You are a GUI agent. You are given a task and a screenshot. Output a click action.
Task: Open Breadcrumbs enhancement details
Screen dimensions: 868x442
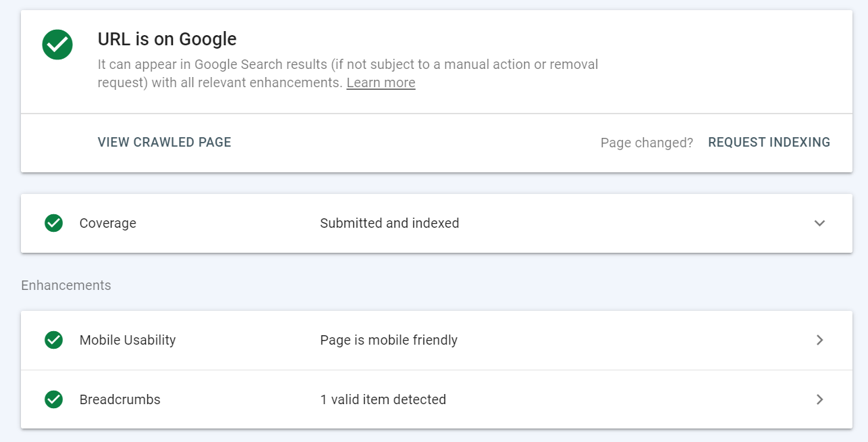pos(819,399)
